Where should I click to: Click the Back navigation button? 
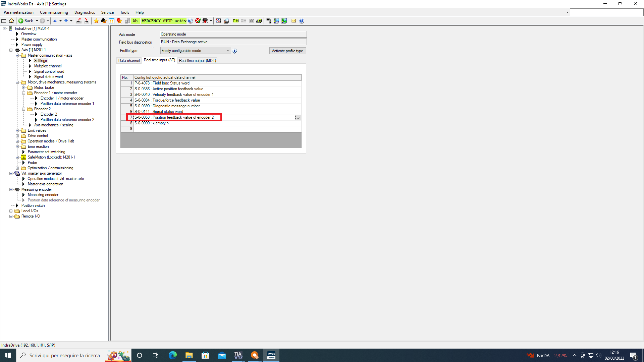[x=26, y=21]
